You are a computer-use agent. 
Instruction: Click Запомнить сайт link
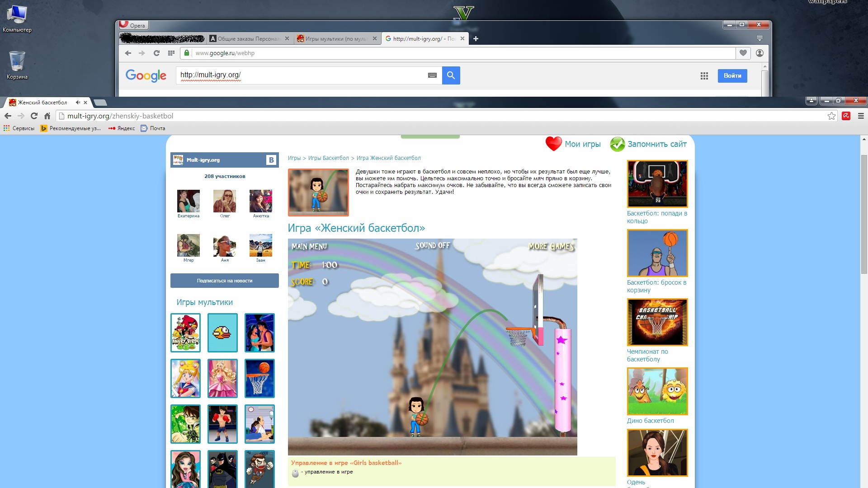(x=648, y=144)
